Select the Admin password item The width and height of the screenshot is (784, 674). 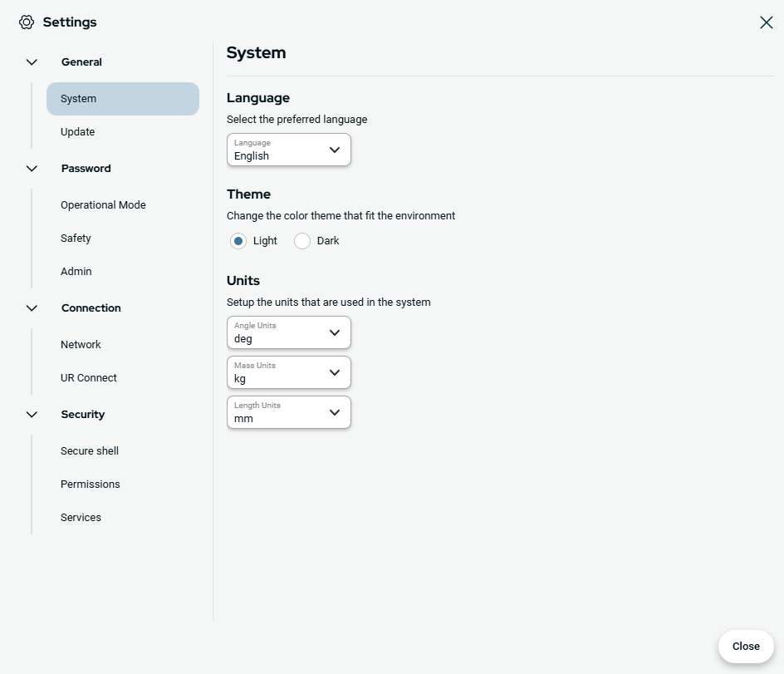point(76,272)
